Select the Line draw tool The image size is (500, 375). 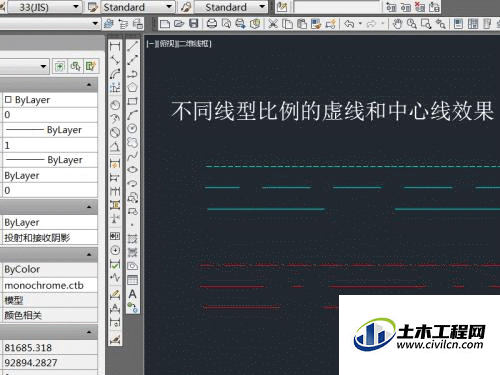point(133,46)
